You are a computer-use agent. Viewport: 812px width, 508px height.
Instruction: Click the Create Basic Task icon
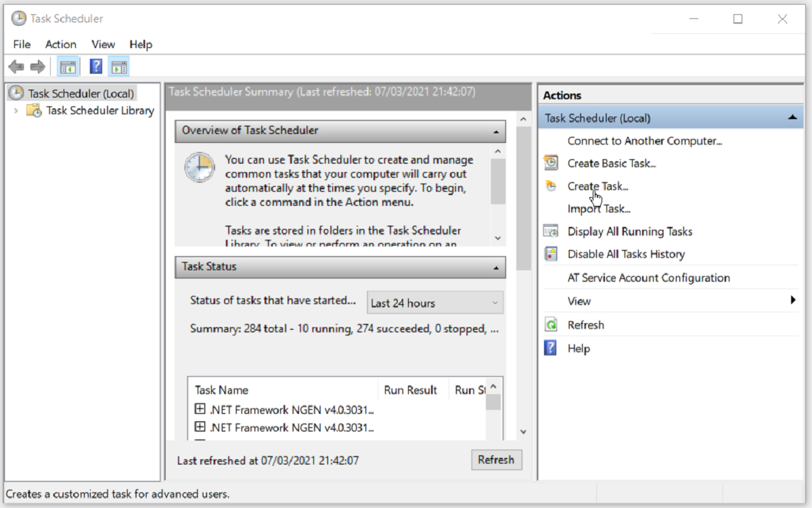551,163
